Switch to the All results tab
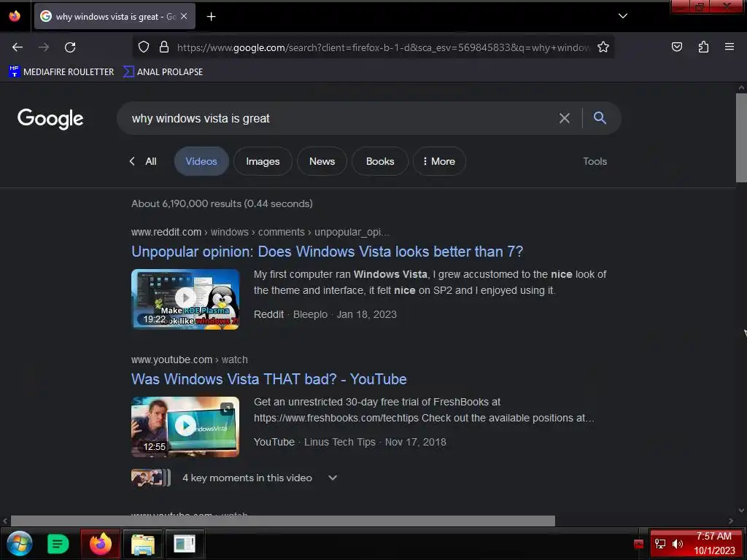The height and width of the screenshot is (560, 747). point(151,161)
